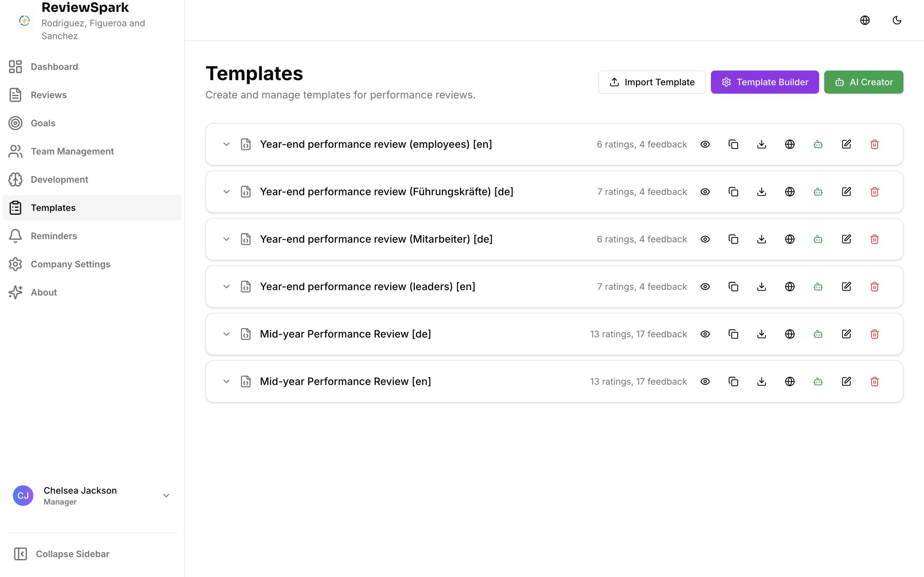This screenshot has width=924, height=577.
Task: Expand the Year-end performance review (employees) template
Action: pos(226,144)
